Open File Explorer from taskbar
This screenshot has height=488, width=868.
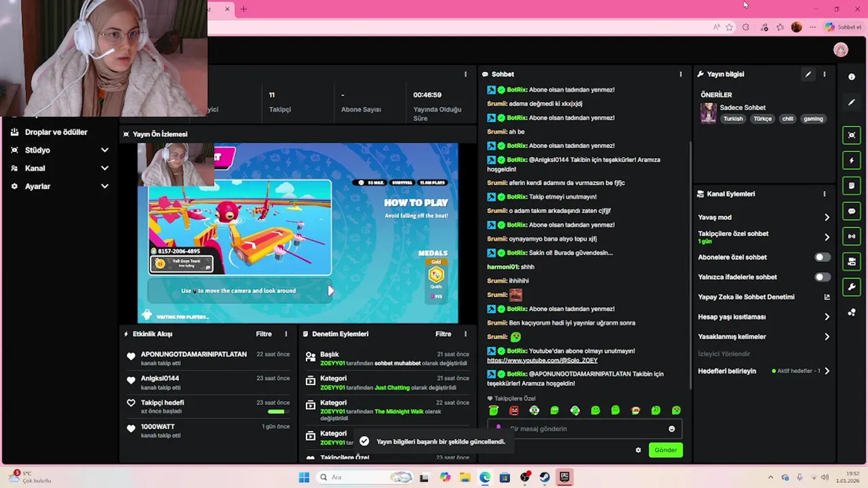pos(465,477)
